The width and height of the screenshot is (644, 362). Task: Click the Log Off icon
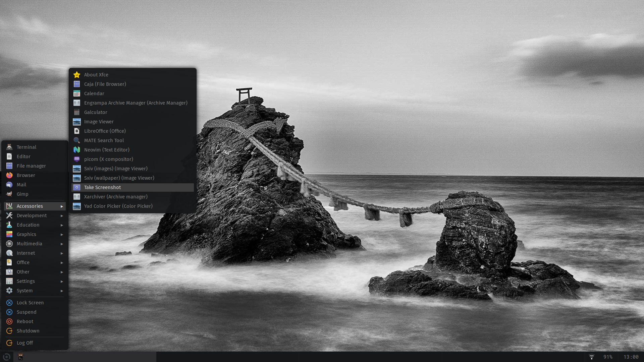click(x=9, y=343)
